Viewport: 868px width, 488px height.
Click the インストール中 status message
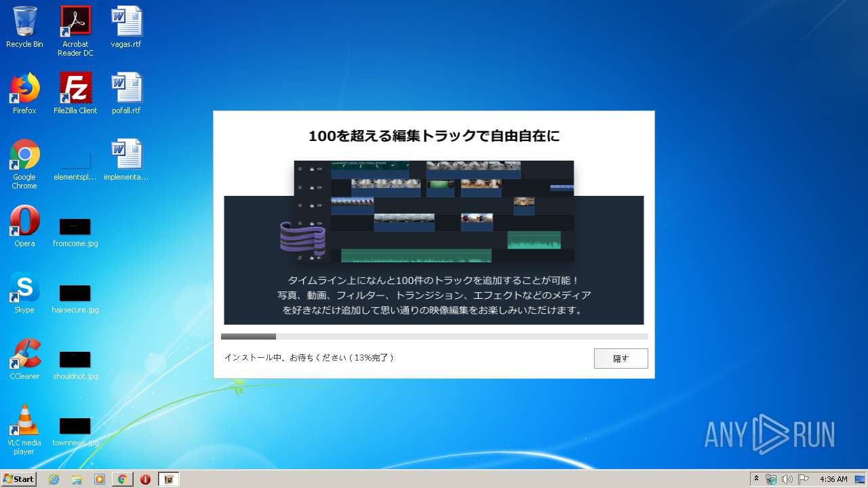tap(309, 357)
